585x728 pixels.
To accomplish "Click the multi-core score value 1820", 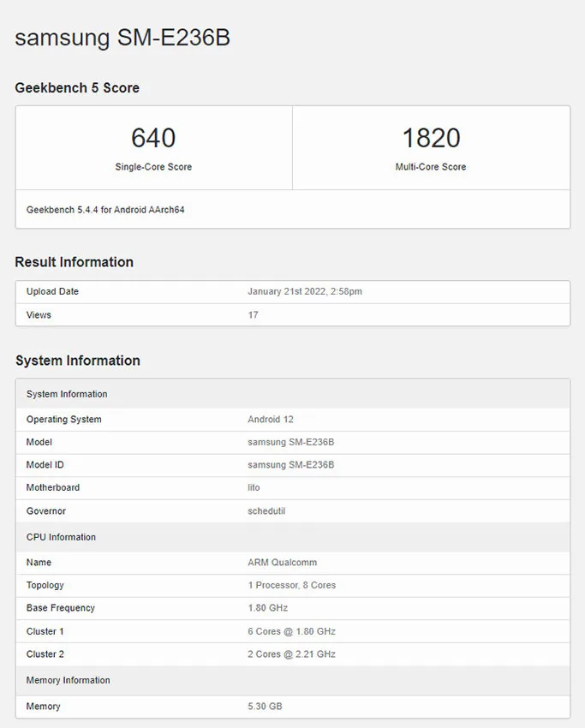I will click(432, 138).
